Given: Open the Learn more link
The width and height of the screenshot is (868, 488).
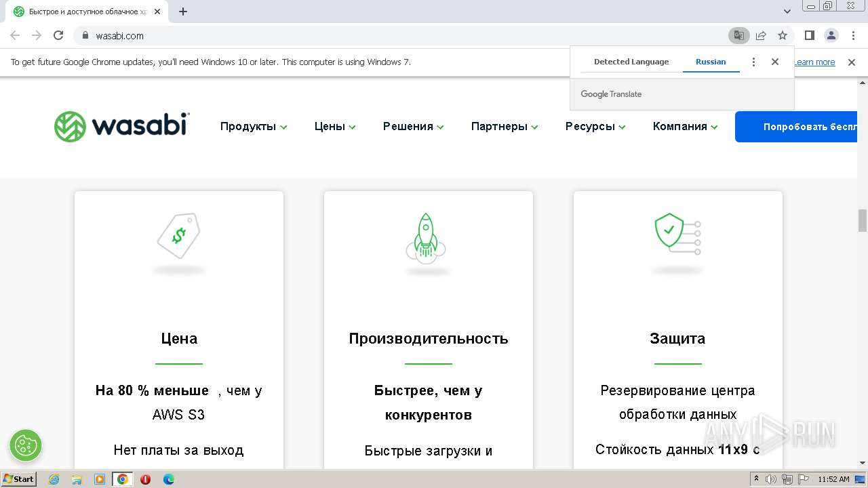Looking at the screenshot, I should tap(814, 62).
